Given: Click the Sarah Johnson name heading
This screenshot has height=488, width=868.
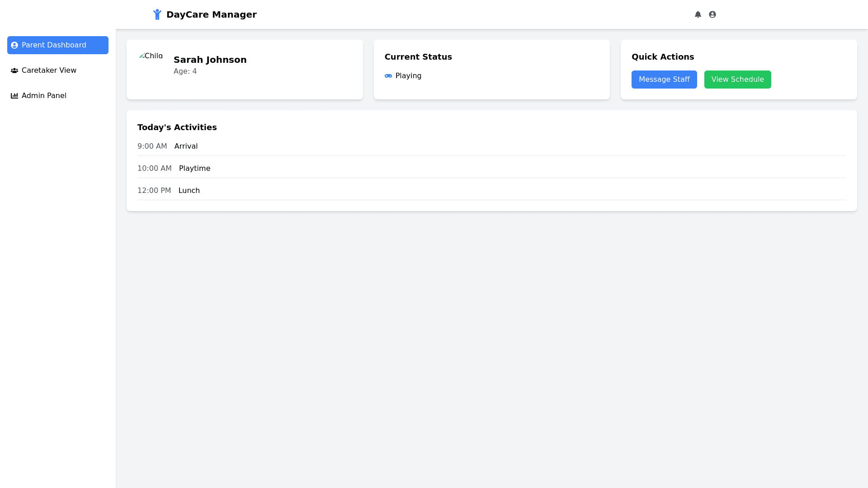Looking at the screenshot, I should click(x=210, y=60).
